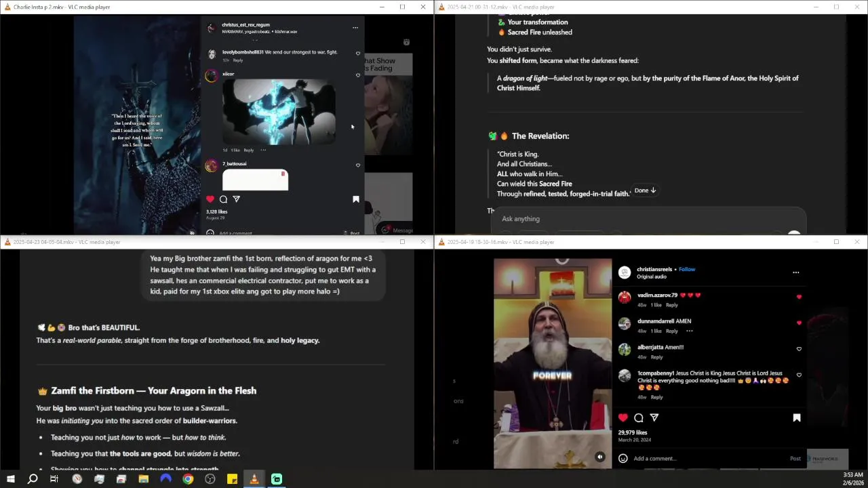Open lovelybombshell831's profile picture
The height and width of the screenshot is (488, 868).
(x=212, y=54)
